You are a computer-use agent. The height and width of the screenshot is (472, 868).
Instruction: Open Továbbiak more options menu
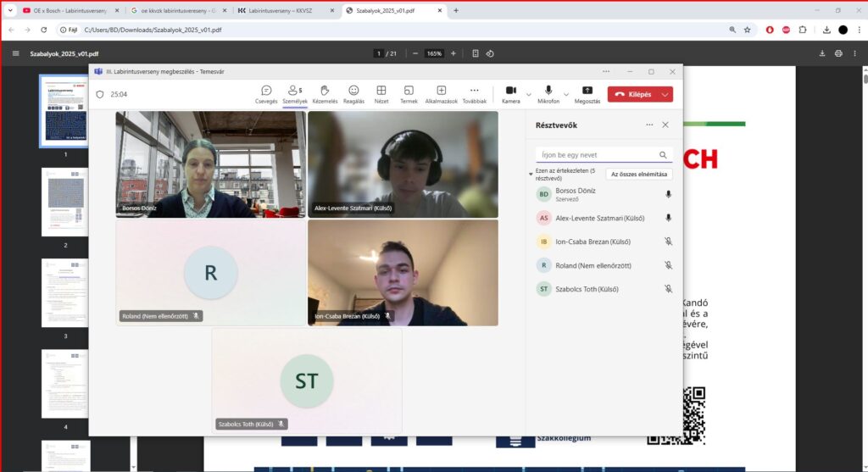click(x=474, y=93)
